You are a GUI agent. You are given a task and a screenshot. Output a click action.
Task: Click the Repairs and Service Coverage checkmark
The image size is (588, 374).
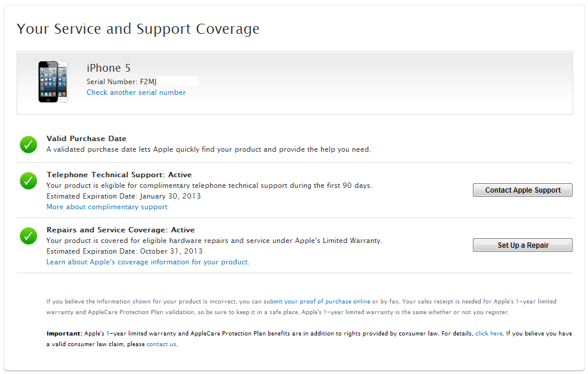[x=28, y=236]
